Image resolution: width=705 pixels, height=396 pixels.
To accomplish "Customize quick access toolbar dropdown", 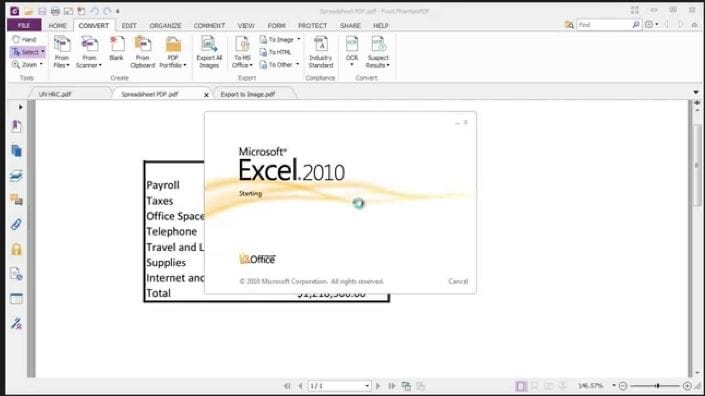I will point(118,11).
